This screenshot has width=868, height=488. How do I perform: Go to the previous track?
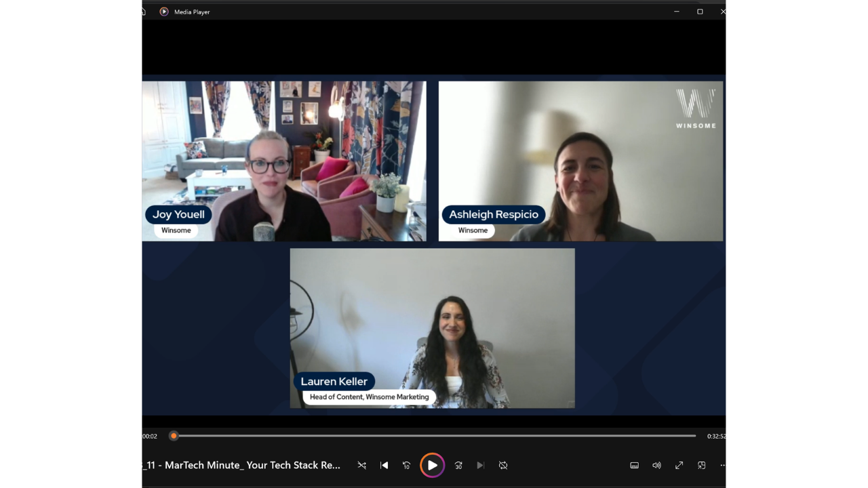coord(384,466)
